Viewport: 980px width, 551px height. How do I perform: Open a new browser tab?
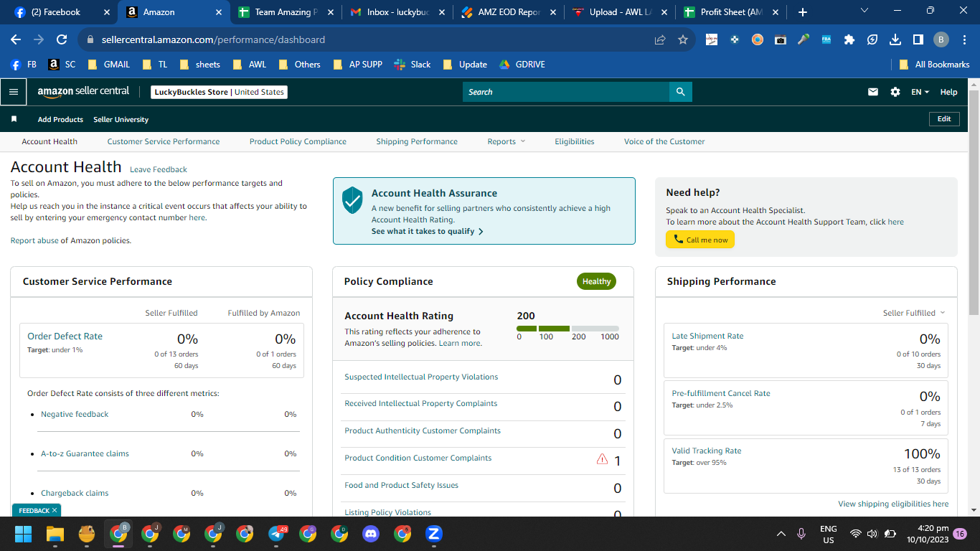click(802, 12)
